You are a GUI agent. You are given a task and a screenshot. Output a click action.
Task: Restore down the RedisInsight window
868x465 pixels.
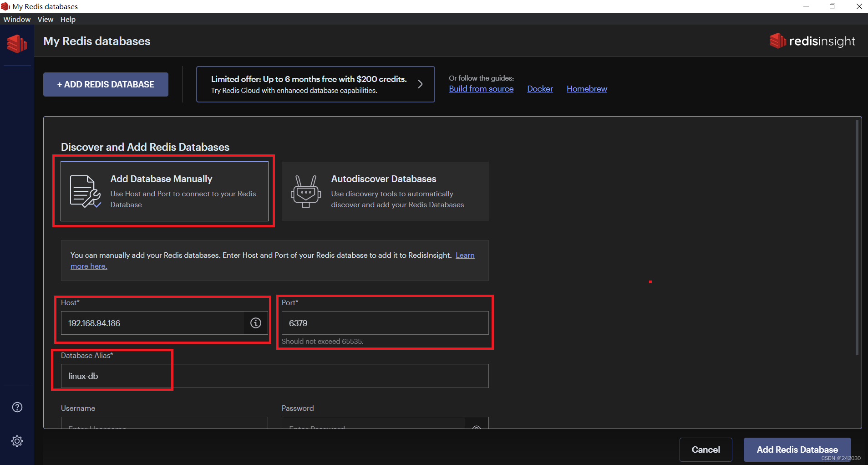[x=832, y=6]
